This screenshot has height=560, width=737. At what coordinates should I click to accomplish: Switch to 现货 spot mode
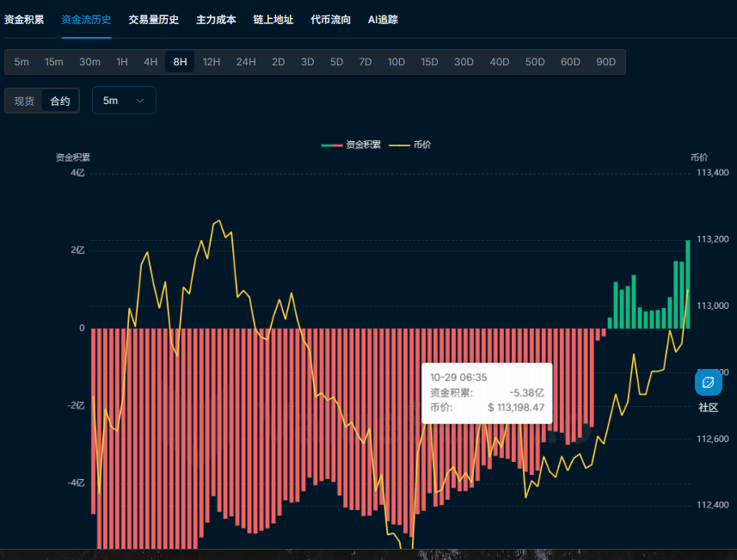24,101
